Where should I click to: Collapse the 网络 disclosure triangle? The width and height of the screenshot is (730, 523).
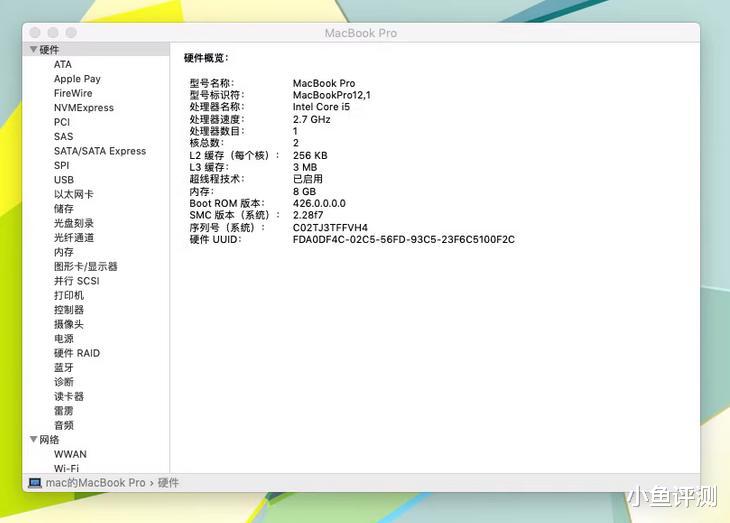click(x=34, y=439)
